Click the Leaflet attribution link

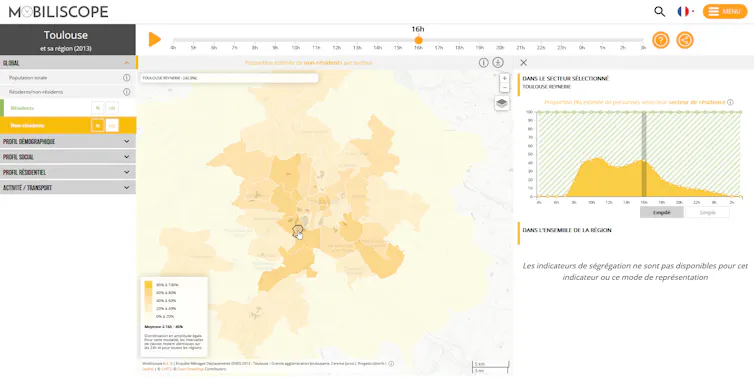pyautogui.click(x=147, y=369)
